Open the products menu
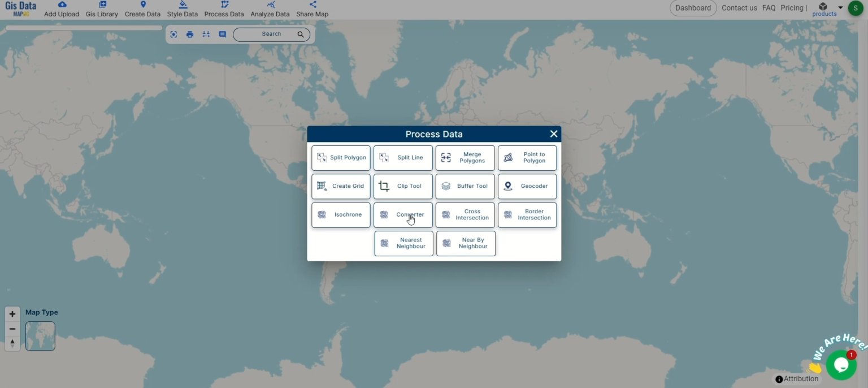The width and height of the screenshot is (868, 388). coord(824,9)
